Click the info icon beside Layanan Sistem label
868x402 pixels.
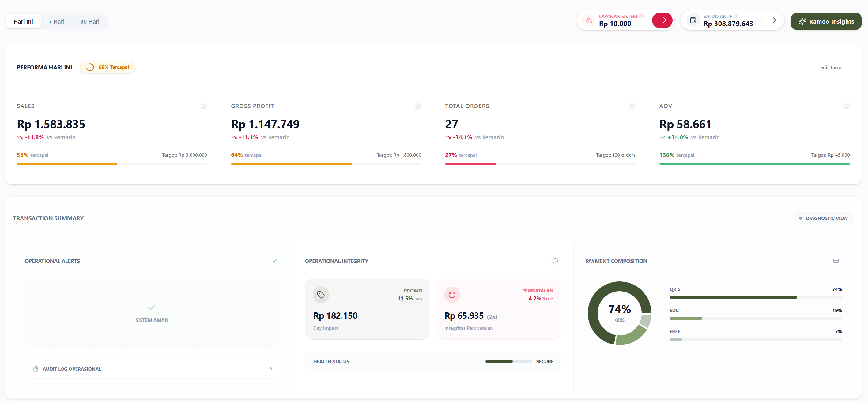642,16
